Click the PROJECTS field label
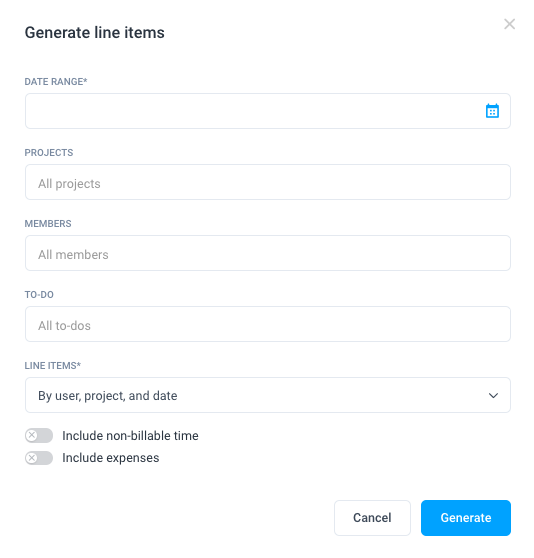 49,153
